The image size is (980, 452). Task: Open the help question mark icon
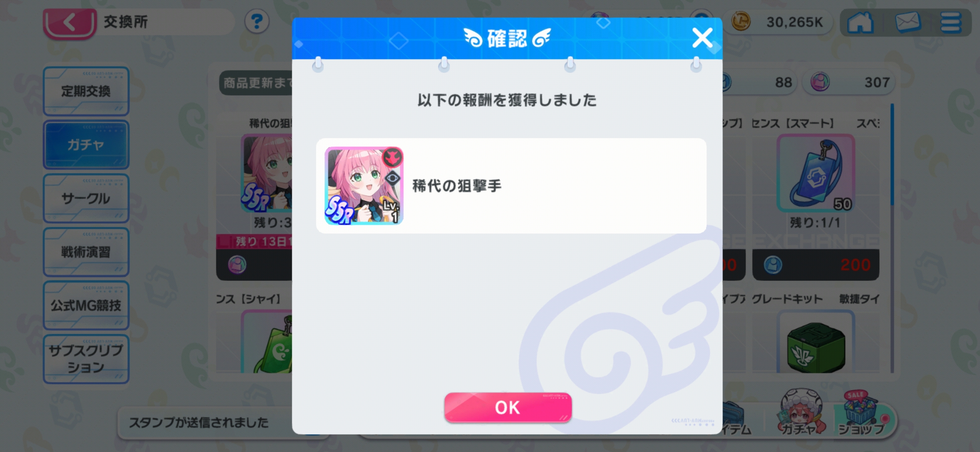[257, 21]
